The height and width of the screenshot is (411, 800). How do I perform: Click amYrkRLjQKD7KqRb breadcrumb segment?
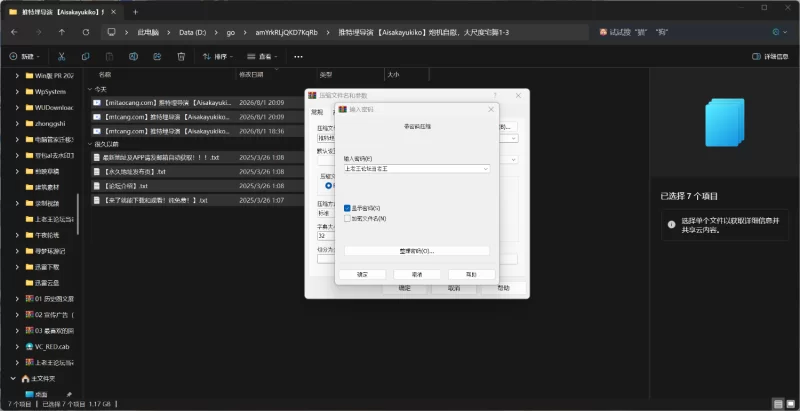click(286, 32)
